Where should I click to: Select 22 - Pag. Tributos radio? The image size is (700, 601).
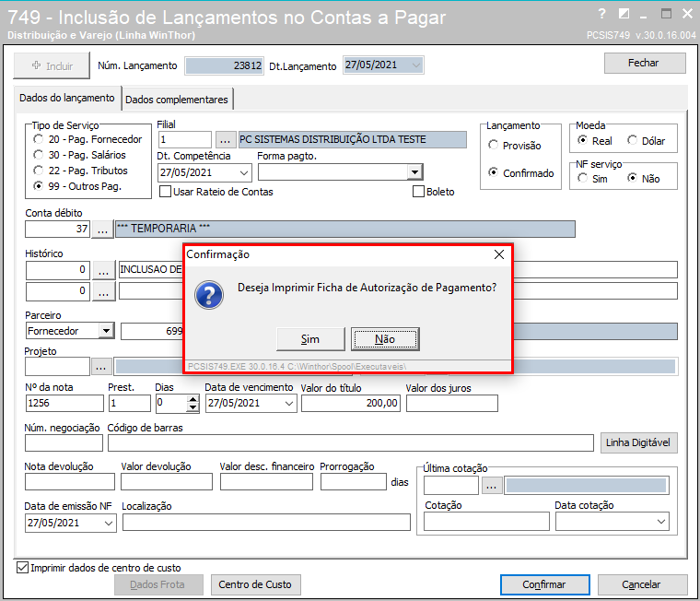click(x=39, y=171)
